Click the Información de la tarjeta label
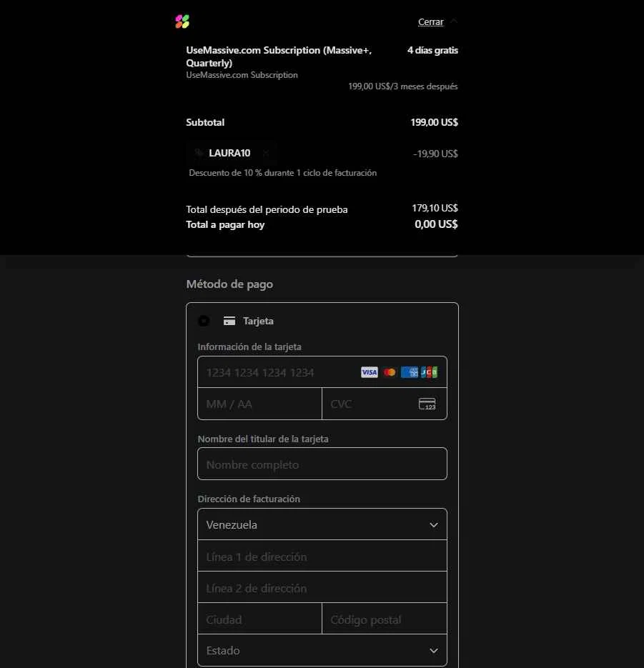This screenshot has height=668, width=644. pos(249,347)
